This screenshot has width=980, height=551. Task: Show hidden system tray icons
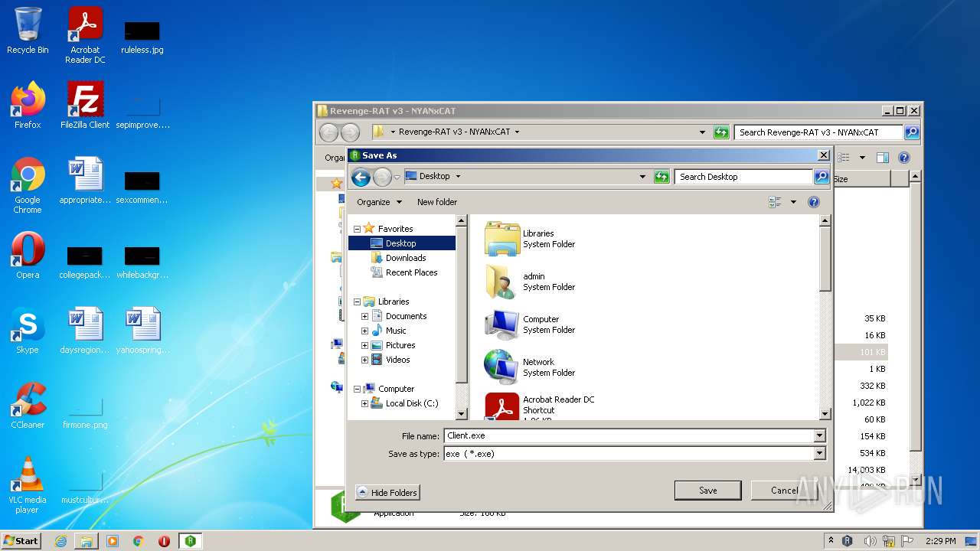pos(831,541)
